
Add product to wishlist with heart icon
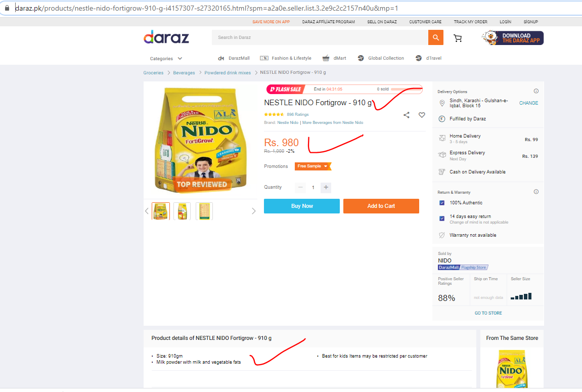pos(422,115)
